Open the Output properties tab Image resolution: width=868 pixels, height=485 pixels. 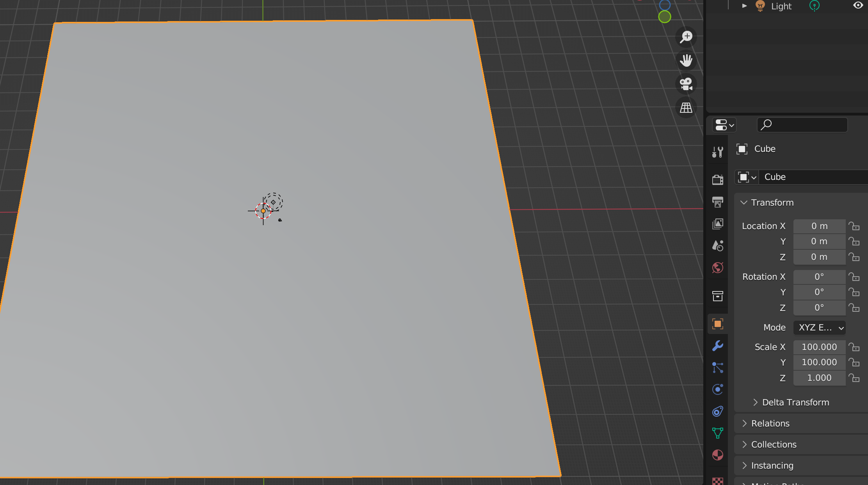tap(717, 202)
